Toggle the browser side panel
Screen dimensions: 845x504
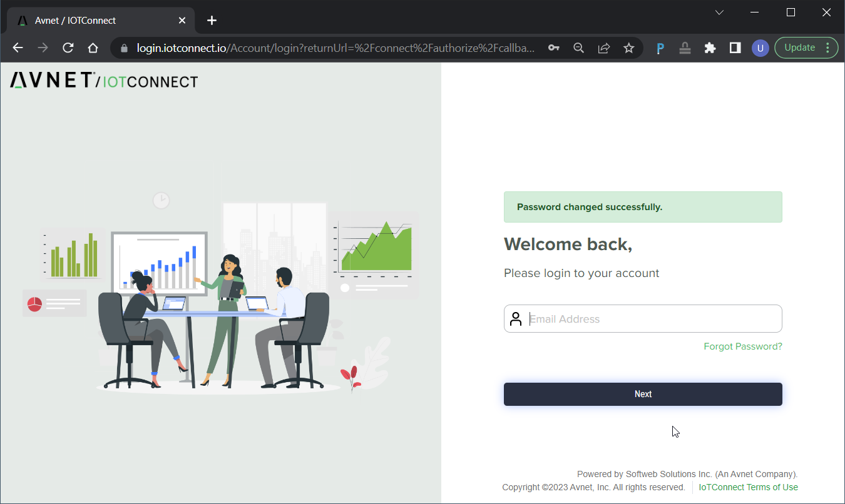[x=735, y=48]
